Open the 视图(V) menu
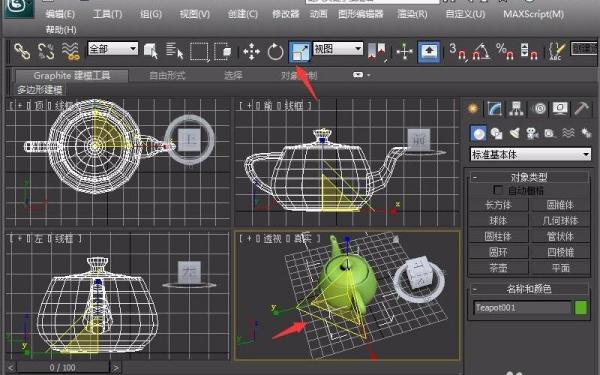Viewport: 600px width, 375px height. tap(195, 15)
